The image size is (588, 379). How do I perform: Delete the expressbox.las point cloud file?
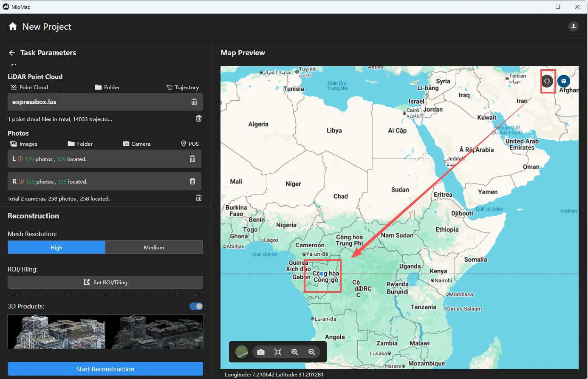click(194, 102)
